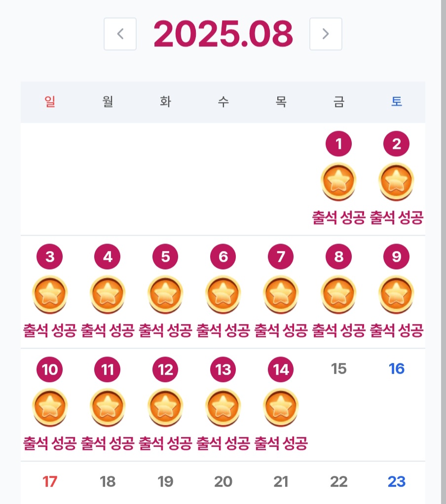Screen dimensions: 446x504
Task: Select day 20 on the calendar
Action: coord(223,482)
